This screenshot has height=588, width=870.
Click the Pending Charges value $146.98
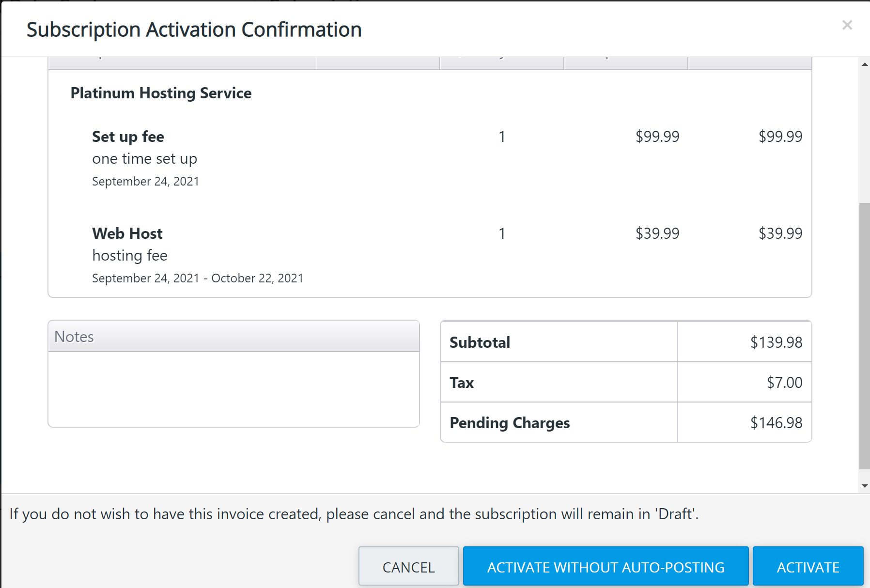776,423
